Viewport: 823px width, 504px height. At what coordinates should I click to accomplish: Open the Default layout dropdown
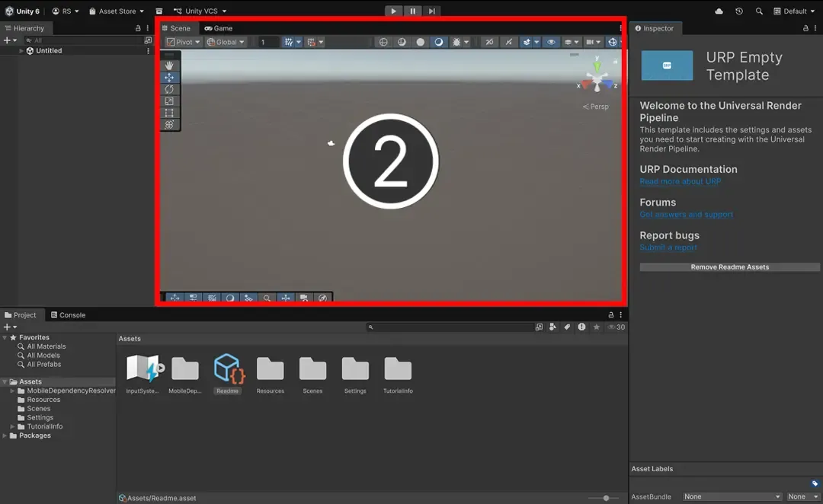click(795, 11)
